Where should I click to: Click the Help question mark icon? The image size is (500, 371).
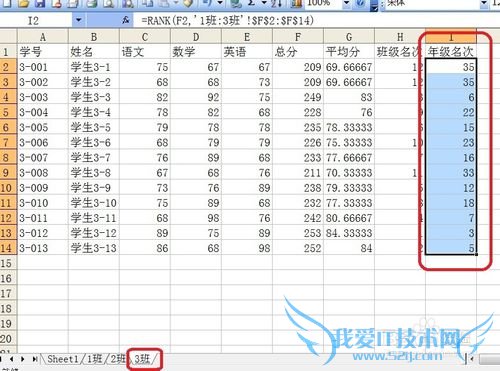(360, 3)
